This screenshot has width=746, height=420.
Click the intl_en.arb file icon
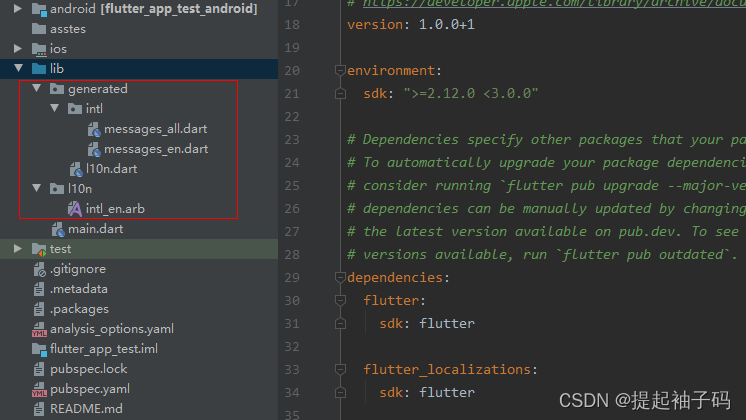(x=75, y=208)
